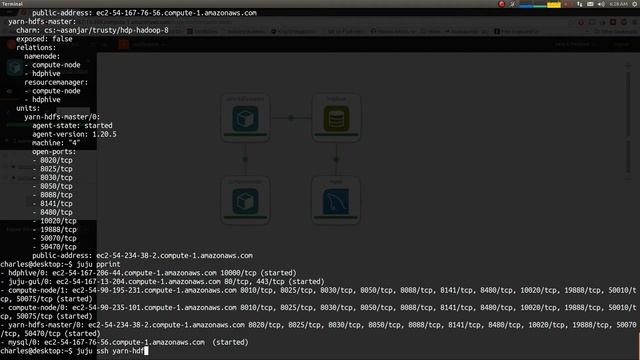Viewport: 640px width, 360px height.
Task: Click the 'public-address: ec2-54-167-76-56' line
Action: coord(144,13)
